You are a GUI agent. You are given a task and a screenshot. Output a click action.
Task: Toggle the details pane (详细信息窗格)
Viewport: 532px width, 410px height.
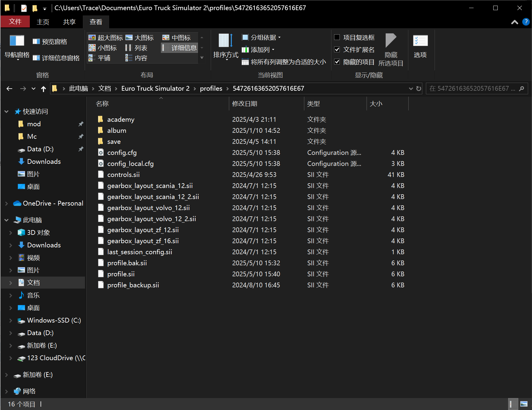(x=56, y=58)
